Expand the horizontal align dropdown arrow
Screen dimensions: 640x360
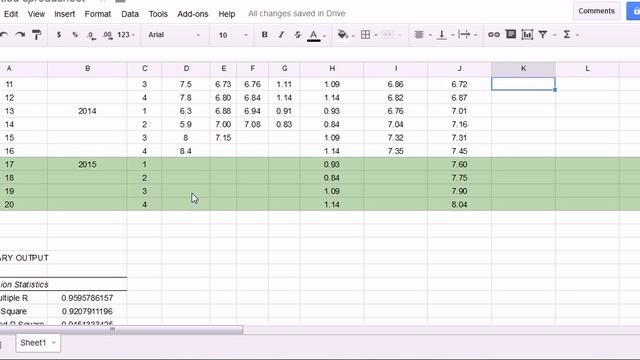430,36
